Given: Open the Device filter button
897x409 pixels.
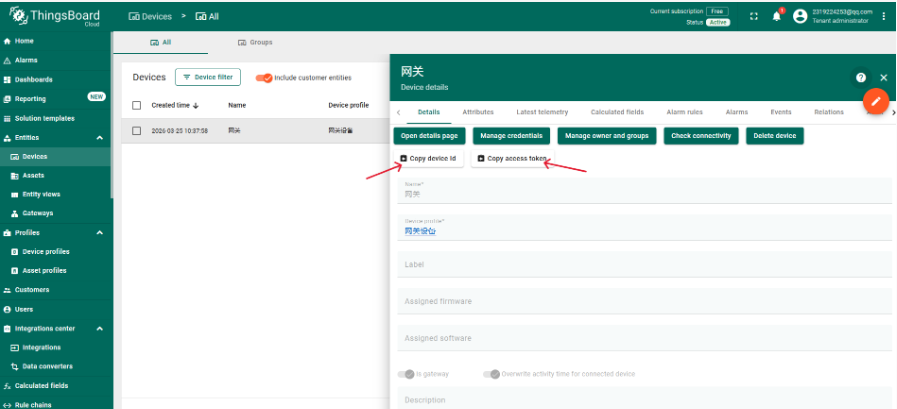Looking at the screenshot, I should click(208, 77).
